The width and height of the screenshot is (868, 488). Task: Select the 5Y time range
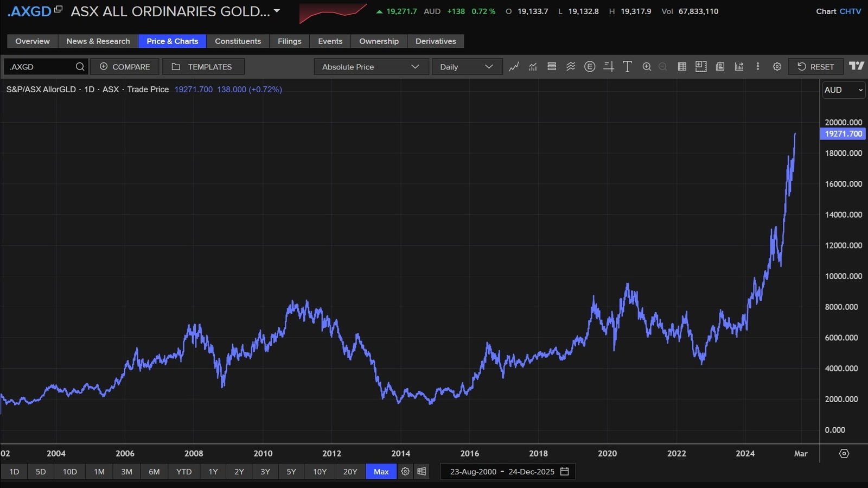pos(291,472)
